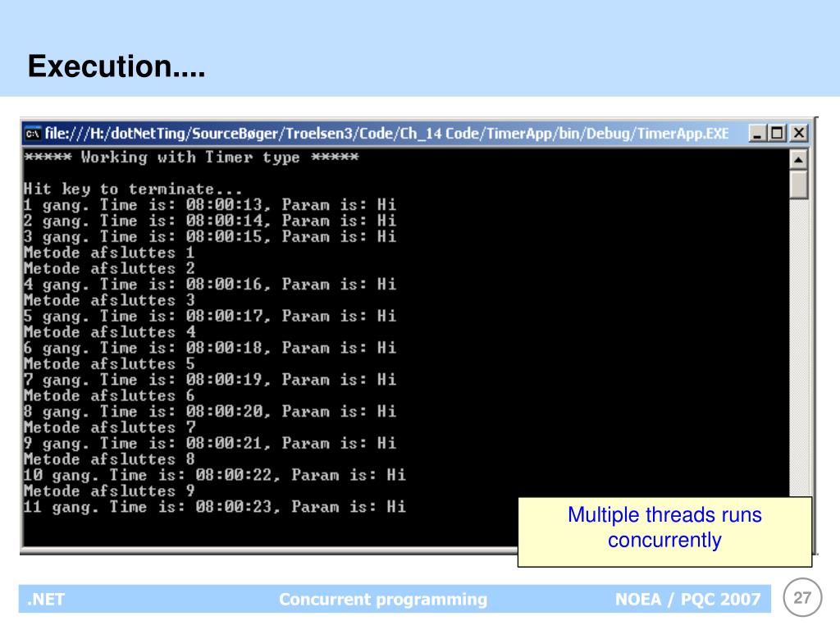The image size is (840, 630).
Task: Click the 'Metode afsluttes 3' line
Action: pos(109,300)
